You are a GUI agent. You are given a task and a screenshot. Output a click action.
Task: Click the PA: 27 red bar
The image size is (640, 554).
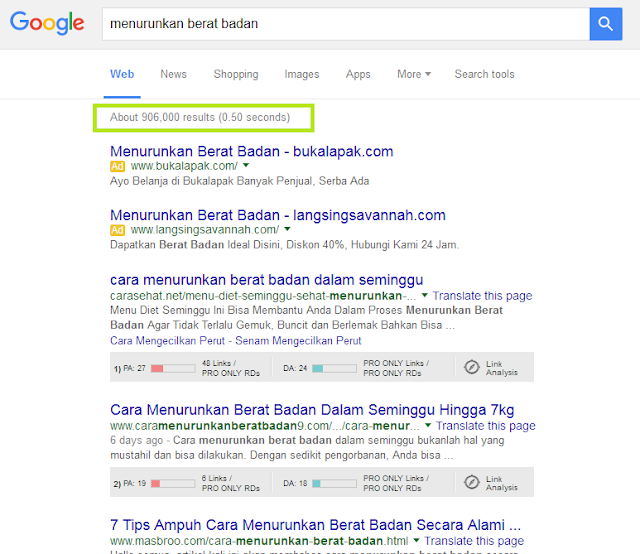click(173, 368)
